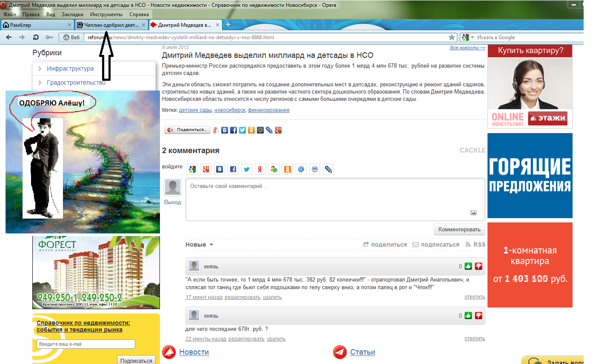Open the Вид menu
The height and width of the screenshot is (364, 610).
(51, 14)
